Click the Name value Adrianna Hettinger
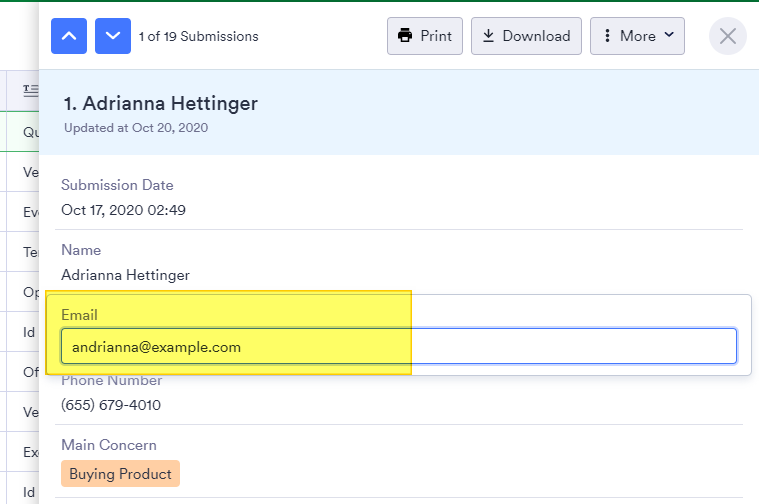Viewport: 759px width, 504px height. pos(125,274)
